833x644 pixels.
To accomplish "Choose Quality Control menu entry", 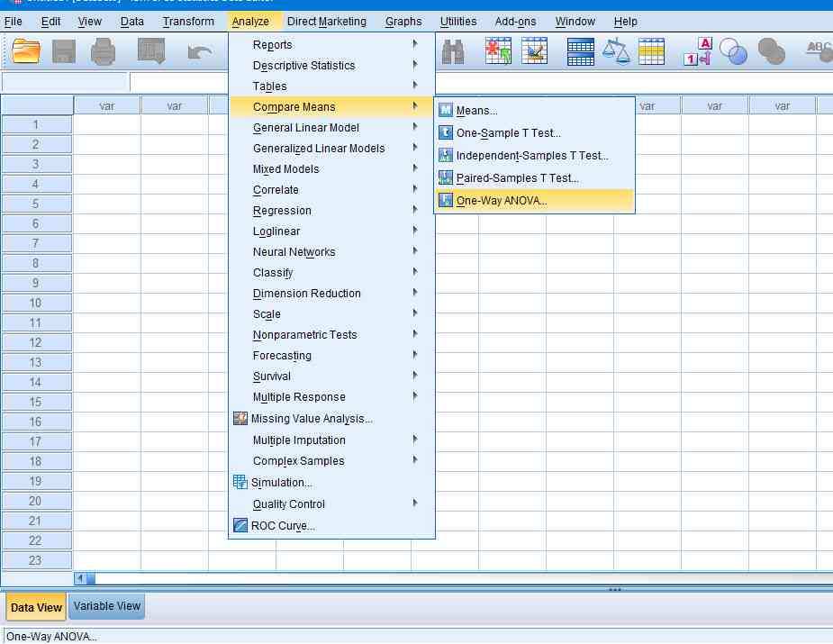I will 331,503.
